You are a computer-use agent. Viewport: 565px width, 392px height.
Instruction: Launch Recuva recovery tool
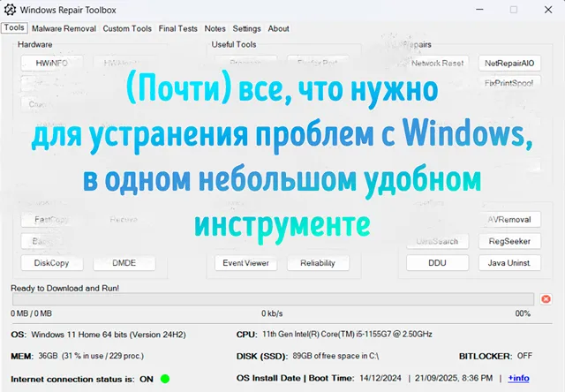coord(124,220)
